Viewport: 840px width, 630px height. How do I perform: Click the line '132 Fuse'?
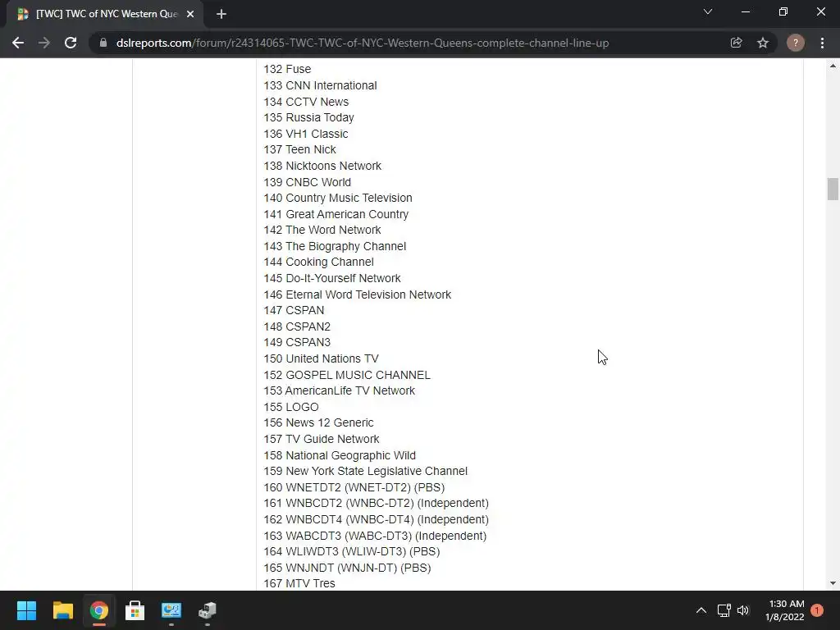click(287, 69)
